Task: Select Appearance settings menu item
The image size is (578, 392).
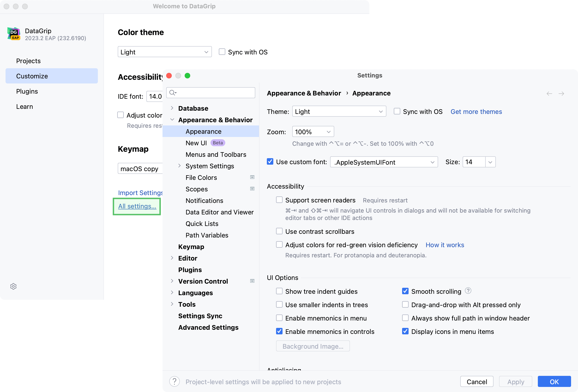Action: click(203, 131)
